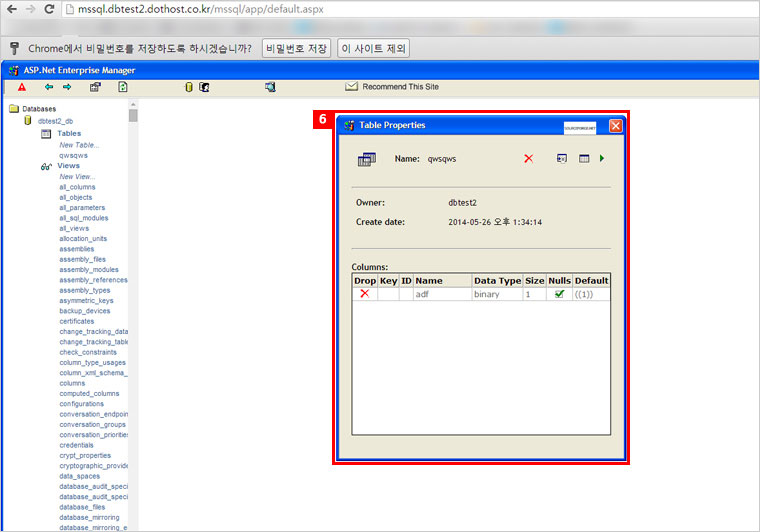Click the refresh page icon in toolbar
Image resolution: width=760 pixels, height=532 pixels.
(123, 87)
